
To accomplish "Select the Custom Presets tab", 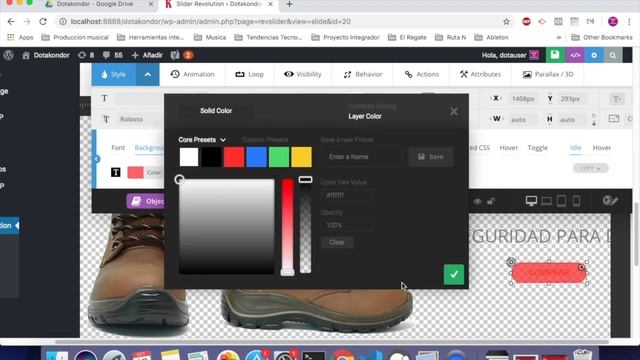I will coord(265,140).
